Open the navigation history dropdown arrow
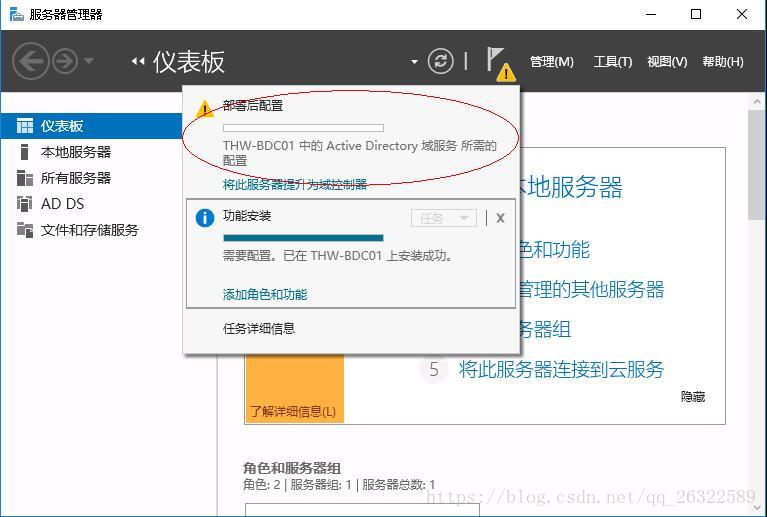Image resolution: width=767 pixels, height=517 pixels. [89, 61]
